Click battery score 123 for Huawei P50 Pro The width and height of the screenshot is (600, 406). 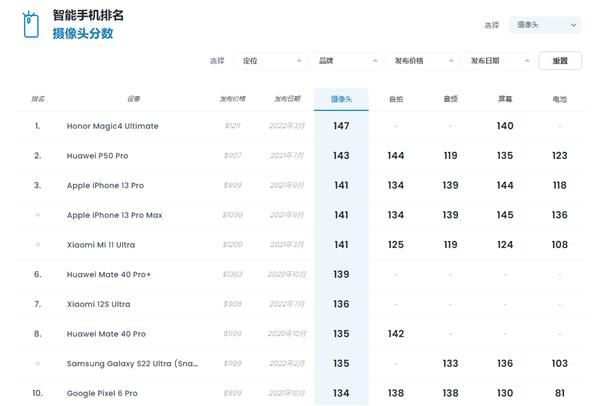pyautogui.click(x=559, y=156)
